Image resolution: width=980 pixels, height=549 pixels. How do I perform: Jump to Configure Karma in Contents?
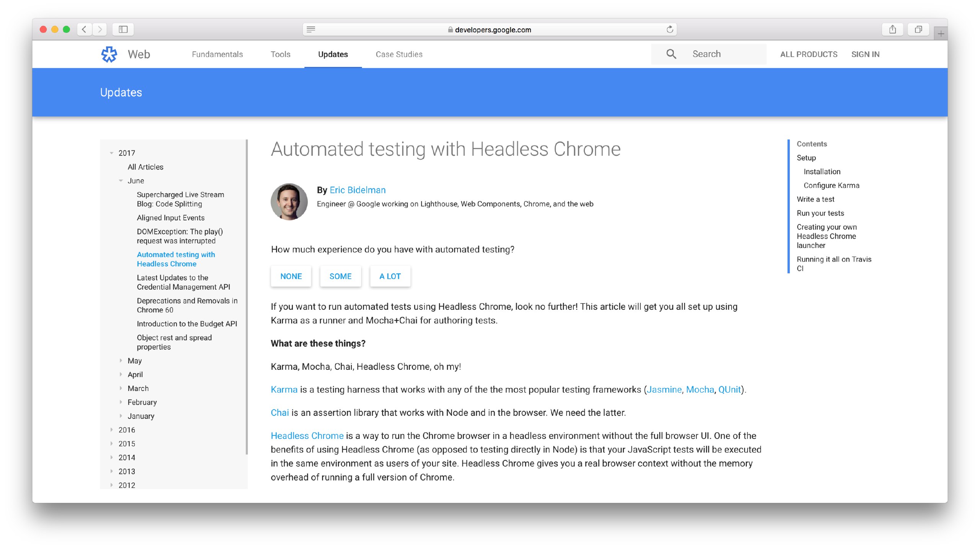pos(831,185)
